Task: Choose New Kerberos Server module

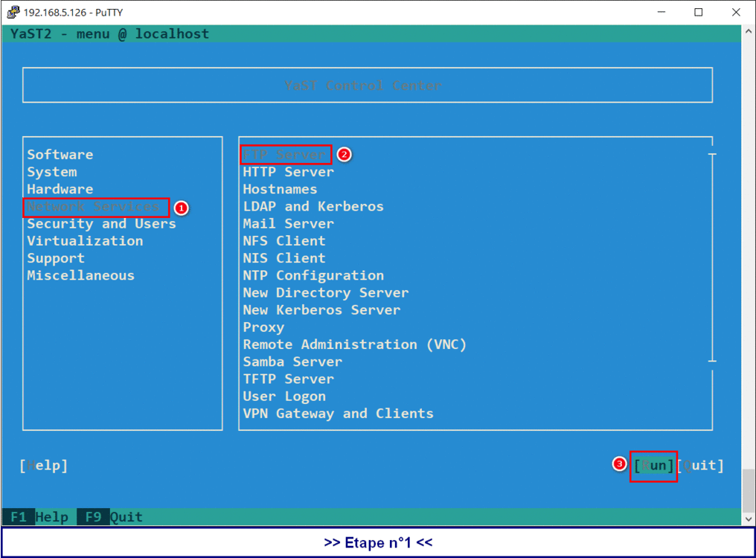Action: 321,310
